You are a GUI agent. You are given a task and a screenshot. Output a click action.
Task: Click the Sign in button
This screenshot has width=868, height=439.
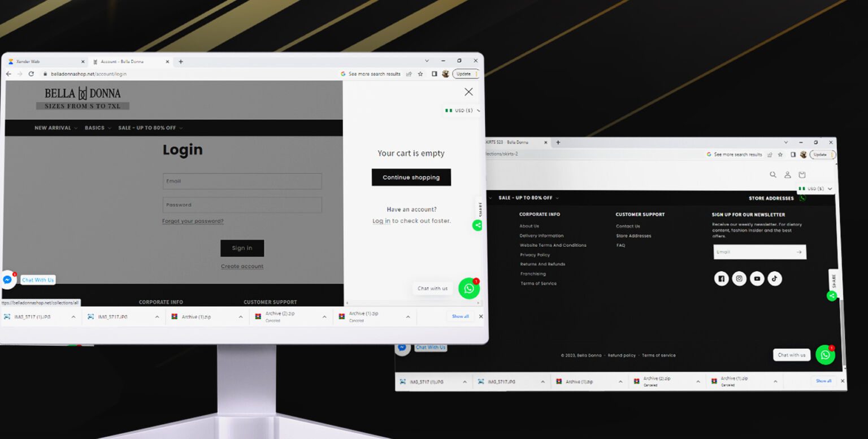point(242,248)
